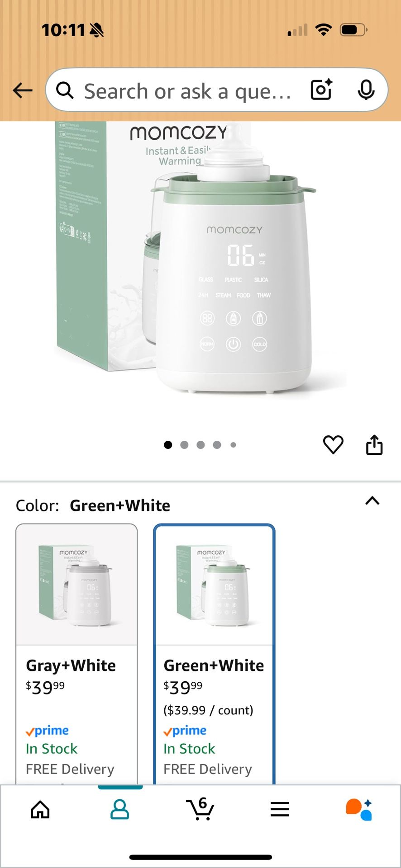
Task: Tap the share icon
Action: click(x=374, y=445)
